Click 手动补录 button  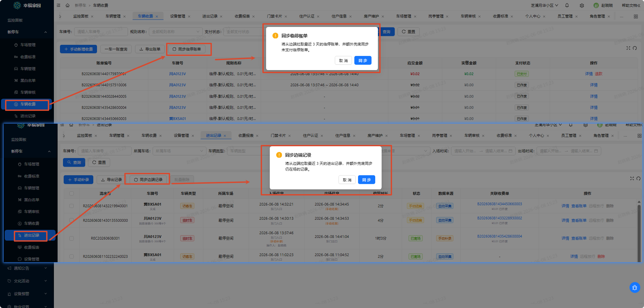click(78, 180)
